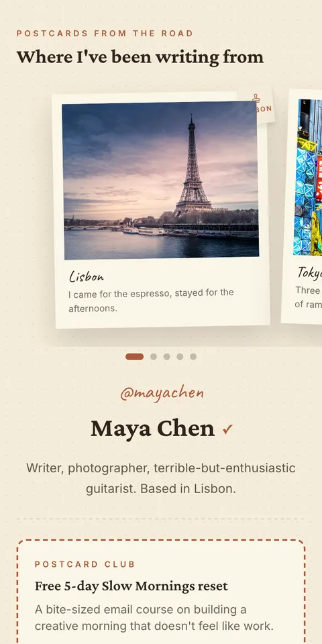
Task: Open the Eiffel Tower postcard photo
Action: 160,180
